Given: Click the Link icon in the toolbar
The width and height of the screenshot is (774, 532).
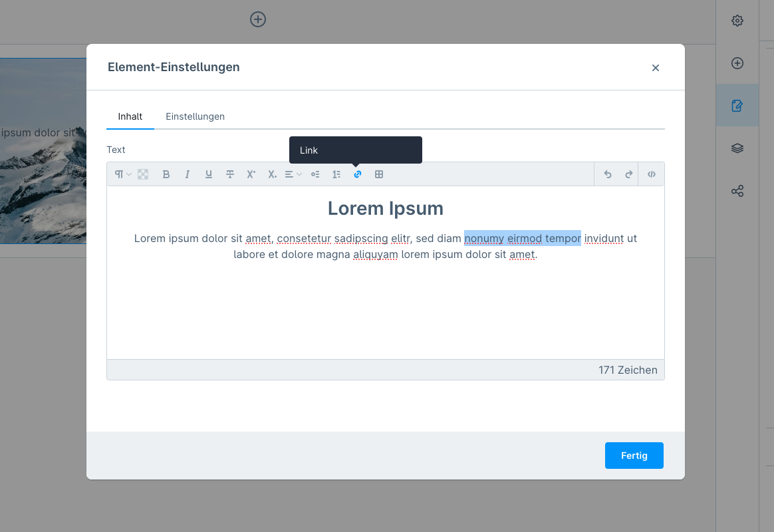Looking at the screenshot, I should point(358,174).
